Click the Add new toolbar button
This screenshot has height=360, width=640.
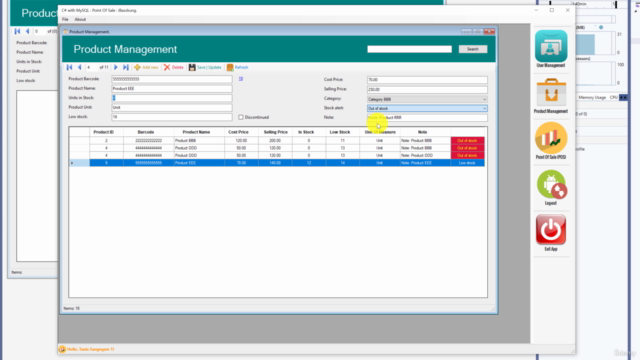[x=146, y=67]
